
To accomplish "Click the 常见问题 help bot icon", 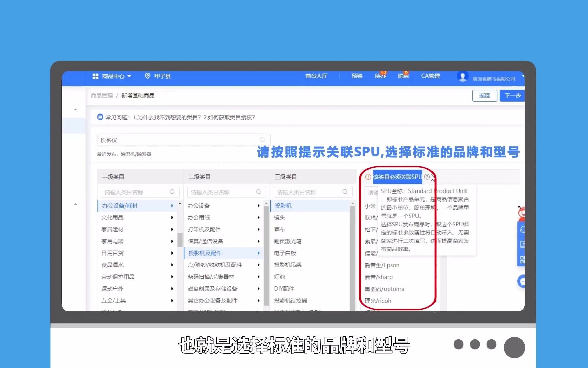I will pyautogui.click(x=100, y=117).
